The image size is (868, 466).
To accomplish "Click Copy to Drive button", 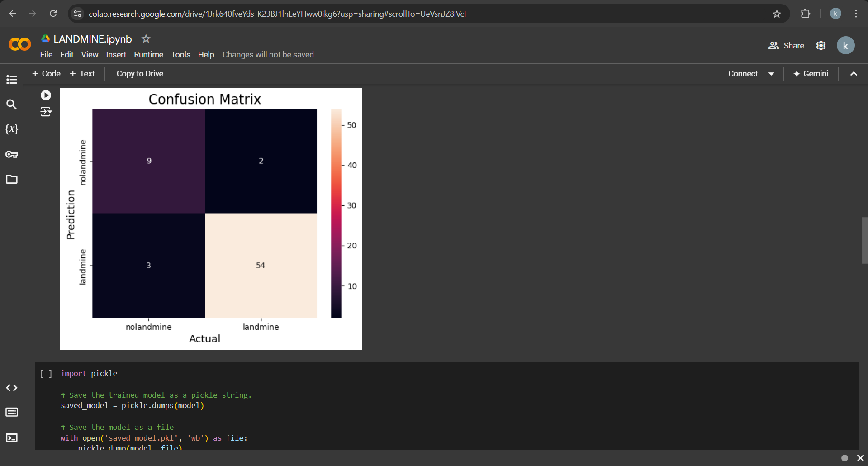I will (x=140, y=74).
